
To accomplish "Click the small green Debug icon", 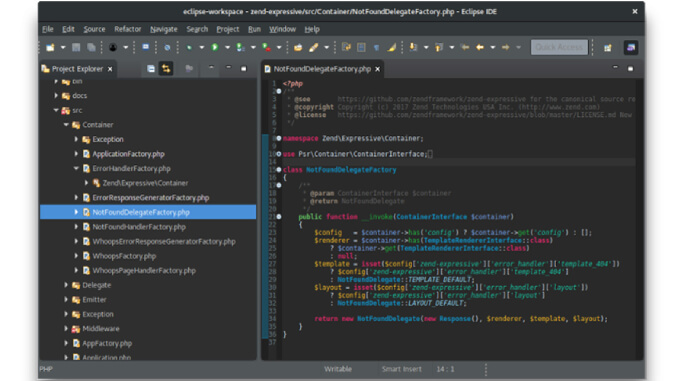I will 189,47.
